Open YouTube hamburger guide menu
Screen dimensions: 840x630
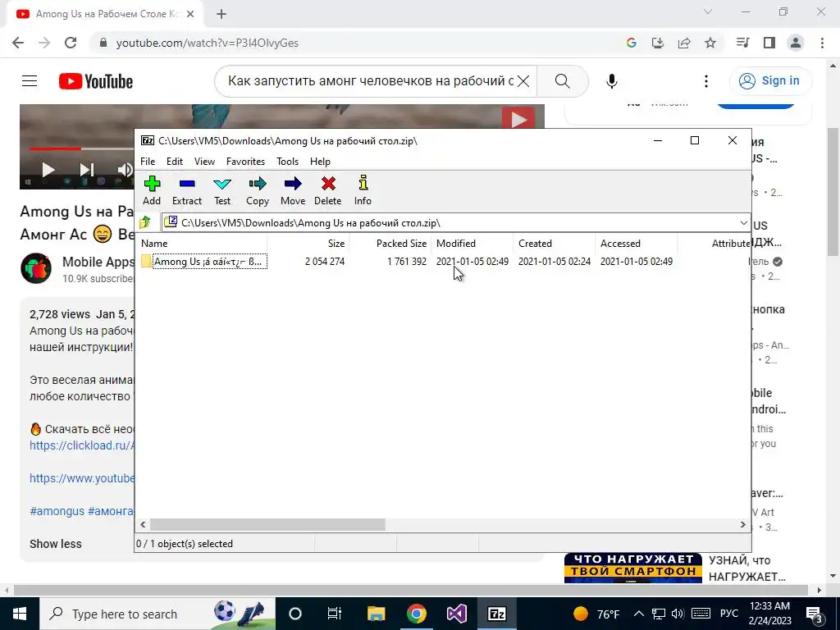(30, 81)
